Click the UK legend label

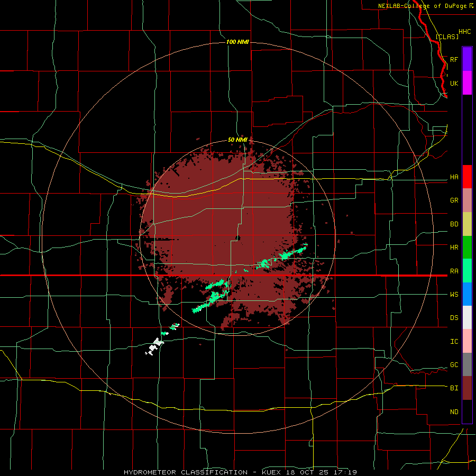pos(454,83)
